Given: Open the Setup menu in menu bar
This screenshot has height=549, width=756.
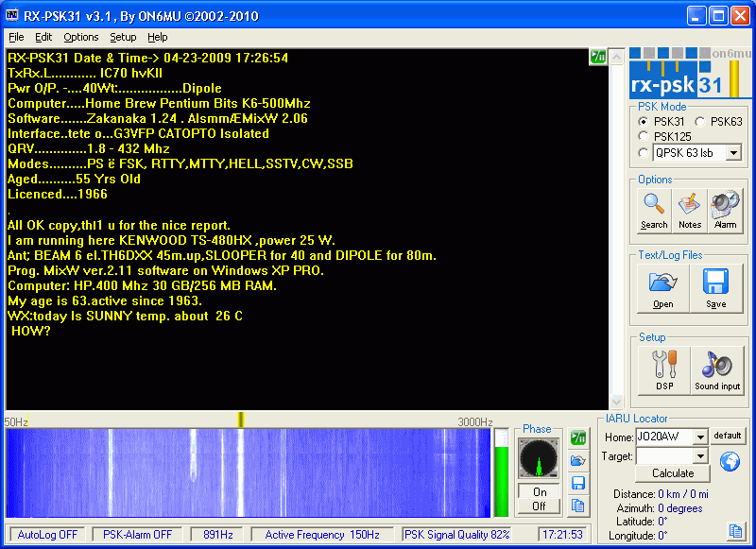Looking at the screenshot, I should (x=123, y=37).
